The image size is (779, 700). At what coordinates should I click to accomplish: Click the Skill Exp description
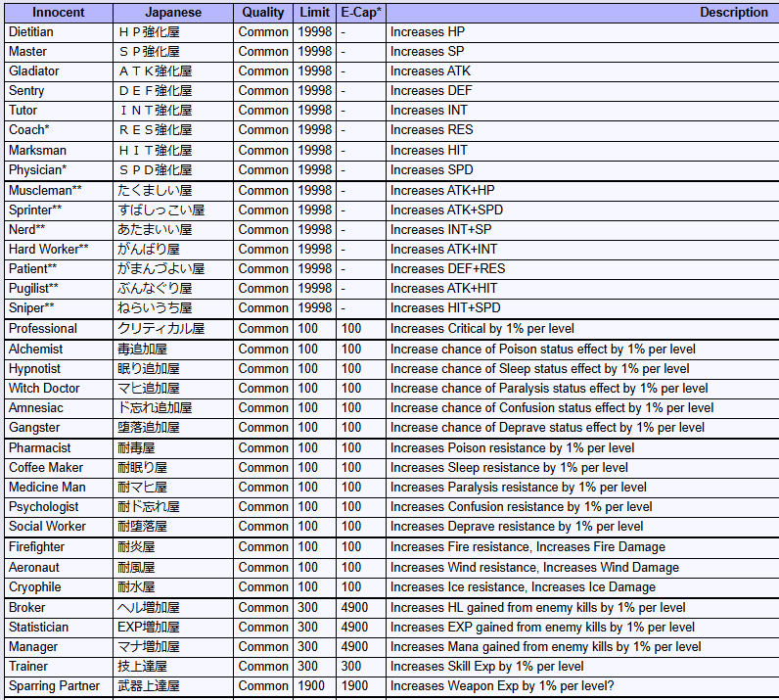click(487, 667)
